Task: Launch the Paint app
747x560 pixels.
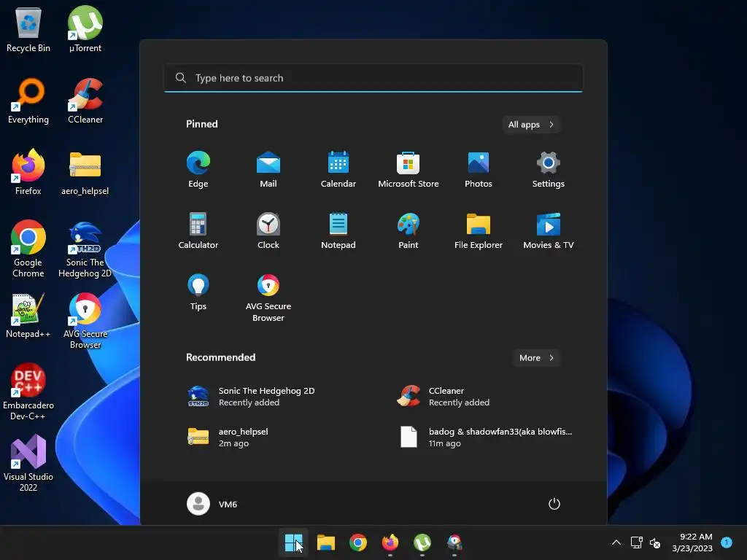Action: (x=409, y=231)
